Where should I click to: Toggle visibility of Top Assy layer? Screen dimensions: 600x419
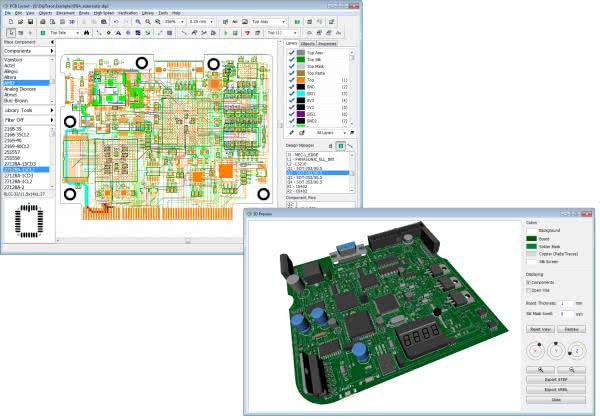point(293,52)
